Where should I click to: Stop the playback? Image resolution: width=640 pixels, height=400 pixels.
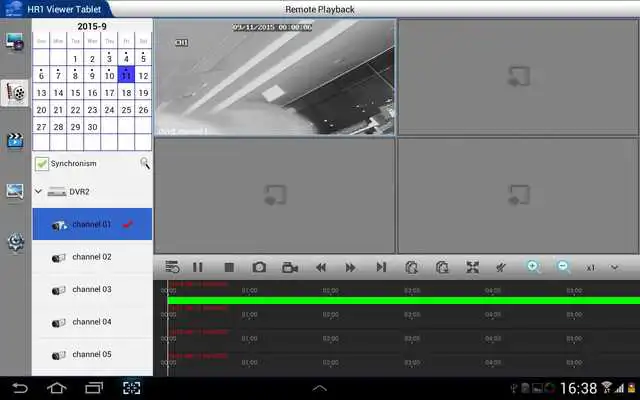229,267
